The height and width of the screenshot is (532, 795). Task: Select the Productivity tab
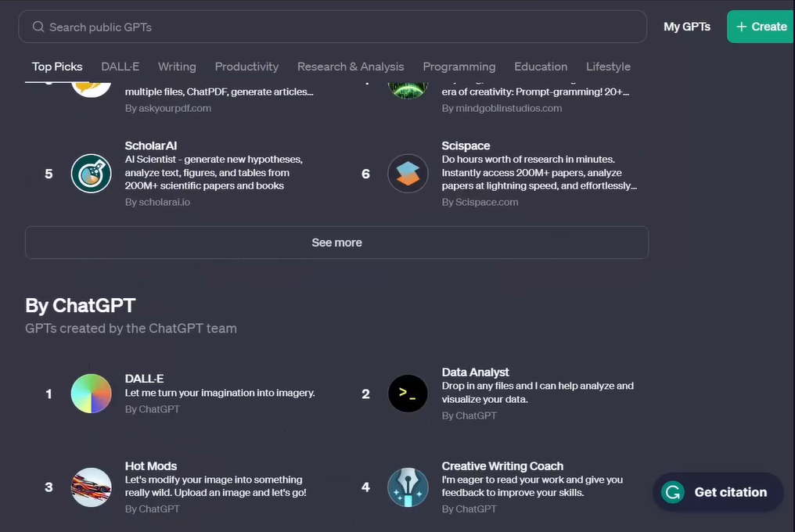pyautogui.click(x=247, y=66)
